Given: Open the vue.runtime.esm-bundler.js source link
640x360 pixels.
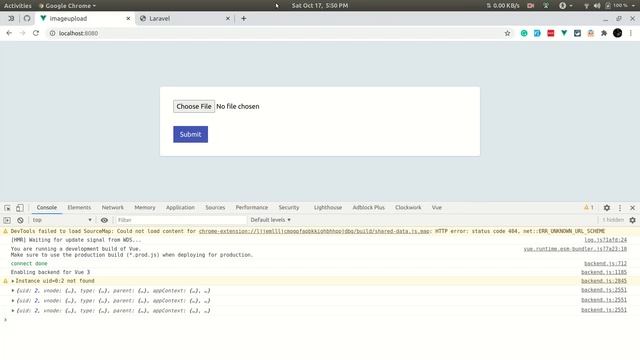Looking at the screenshot, I should 576,249.
